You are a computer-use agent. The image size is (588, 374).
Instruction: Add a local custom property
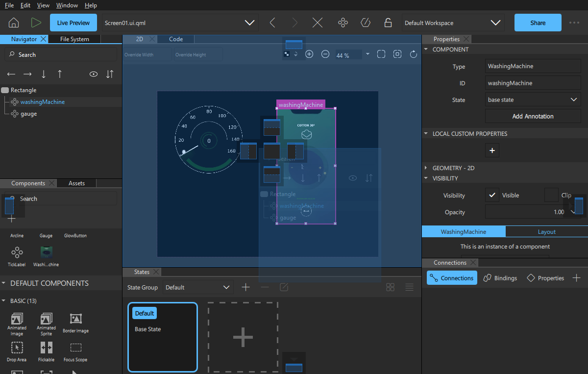492,150
